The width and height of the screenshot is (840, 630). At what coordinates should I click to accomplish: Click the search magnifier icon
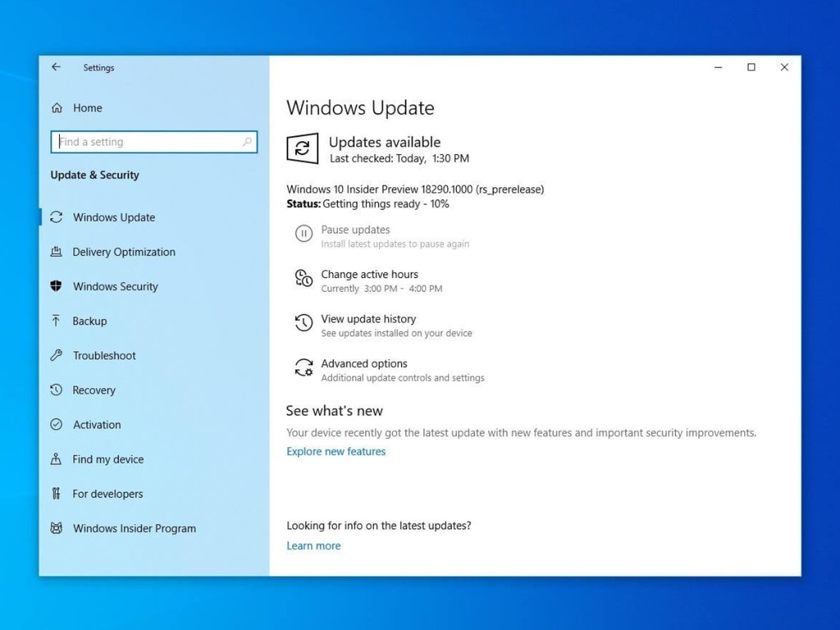pos(246,142)
